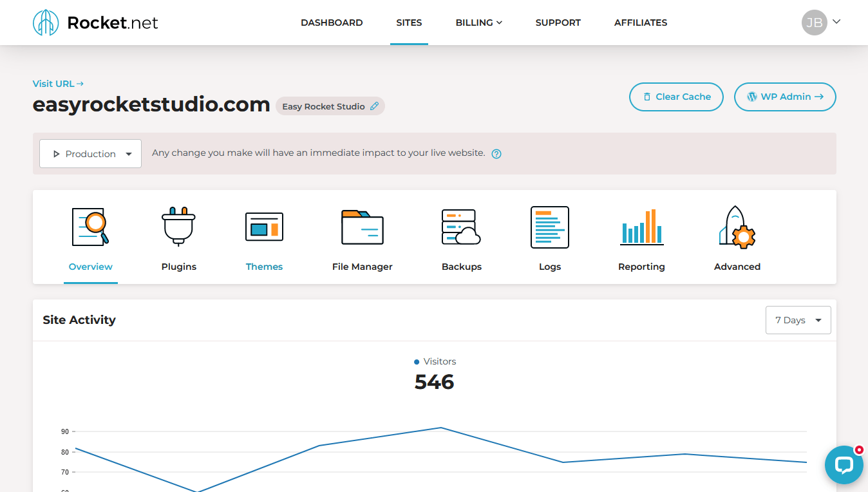Edit the Easy Rocket Studio label pencil
The width and height of the screenshot is (868, 492).
click(x=375, y=106)
